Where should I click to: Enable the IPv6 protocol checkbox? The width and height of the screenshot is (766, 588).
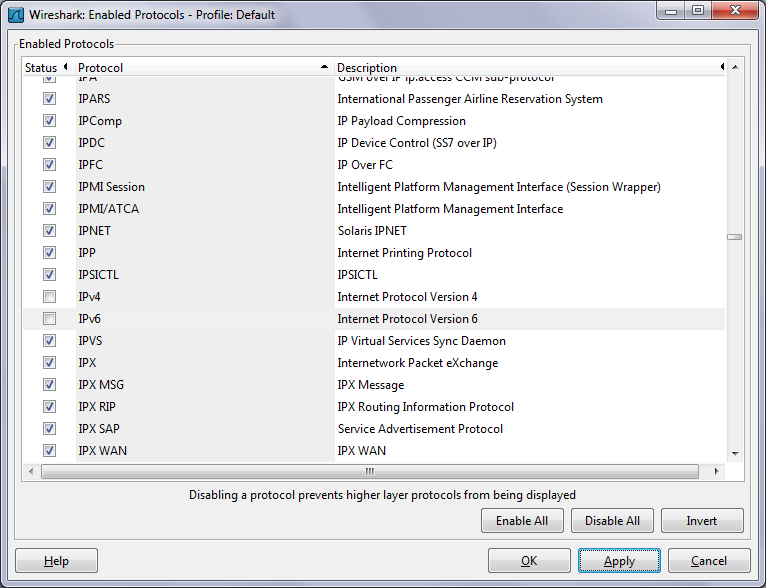point(49,318)
